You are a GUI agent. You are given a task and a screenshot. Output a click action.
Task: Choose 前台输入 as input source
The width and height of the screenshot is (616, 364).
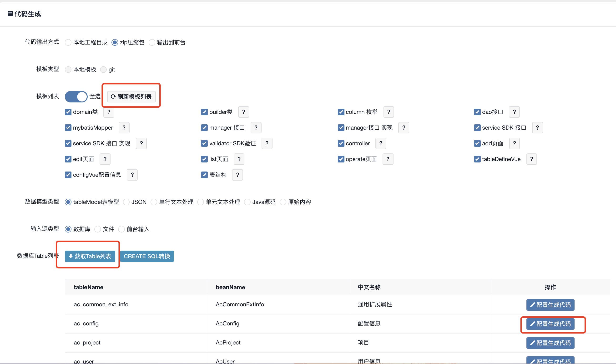pyautogui.click(x=121, y=229)
